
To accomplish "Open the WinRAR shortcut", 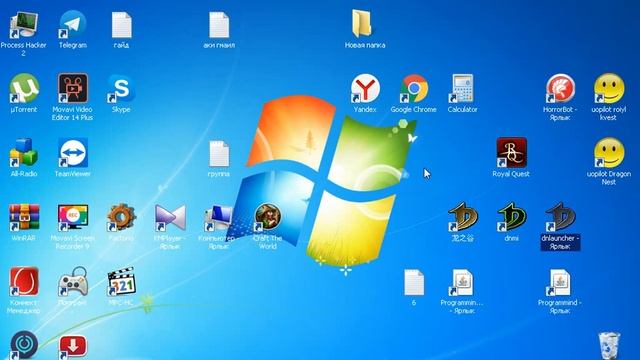I will tap(24, 217).
